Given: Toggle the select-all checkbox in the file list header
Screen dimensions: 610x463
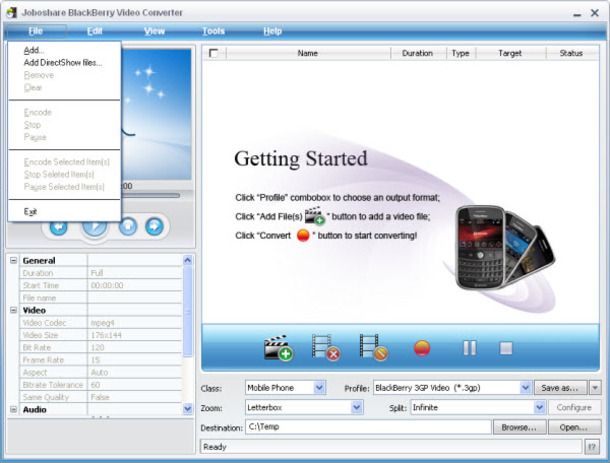Looking at the screenshot, I should tap(213, 53).
